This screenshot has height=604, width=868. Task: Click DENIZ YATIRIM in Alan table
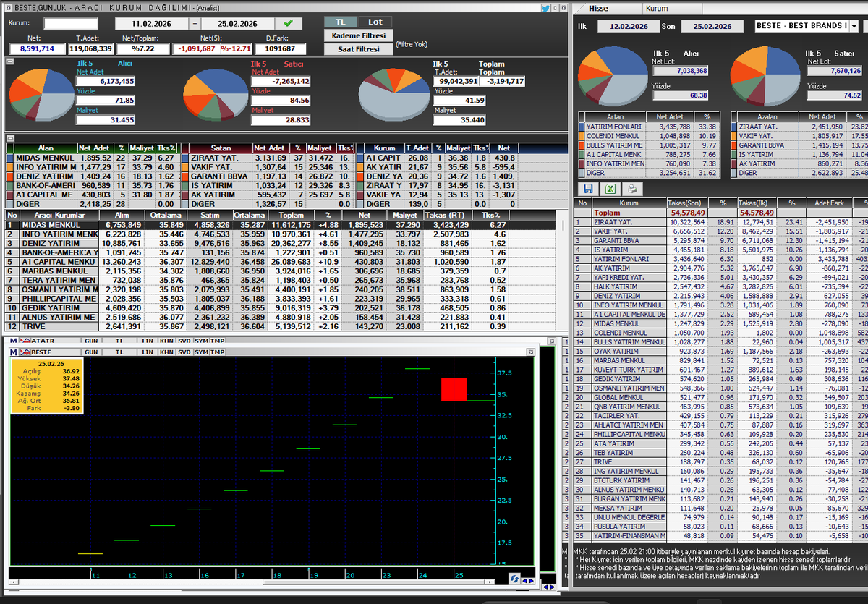[x=45, y=176]
